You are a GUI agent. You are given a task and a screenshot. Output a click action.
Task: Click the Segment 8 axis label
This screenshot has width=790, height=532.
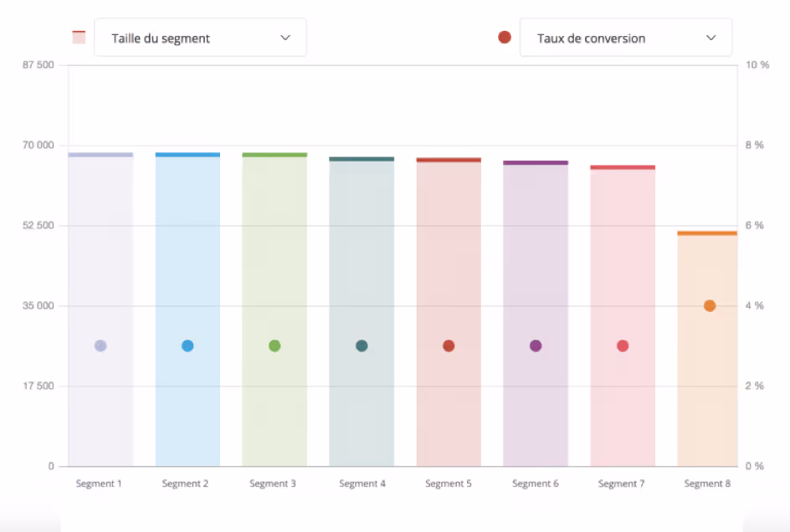(707, 483)
